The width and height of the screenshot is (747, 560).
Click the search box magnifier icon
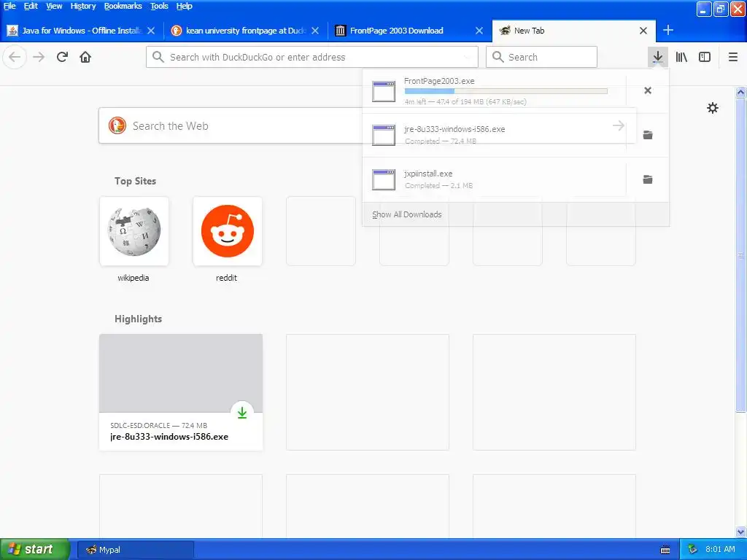[x=498, y=57]
